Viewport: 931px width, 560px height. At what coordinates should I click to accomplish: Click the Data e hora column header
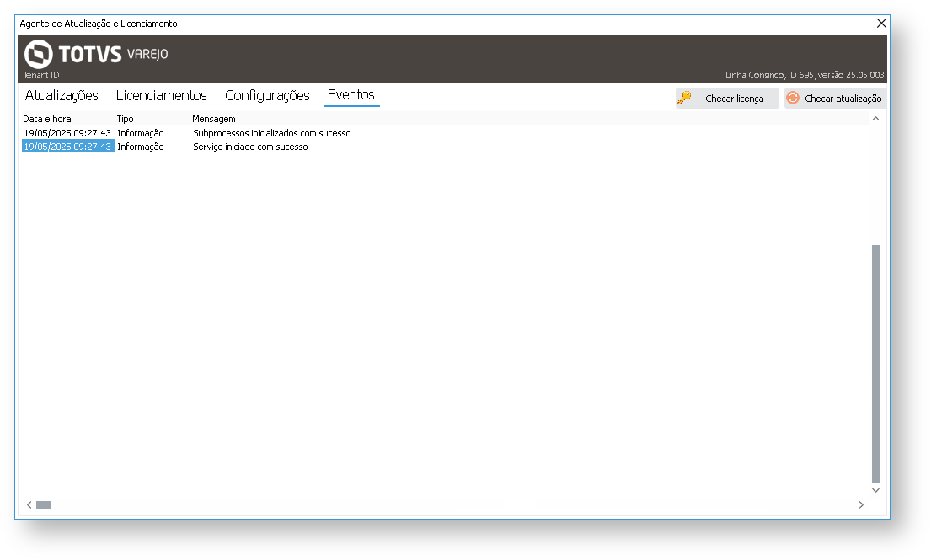pos(47,119)
